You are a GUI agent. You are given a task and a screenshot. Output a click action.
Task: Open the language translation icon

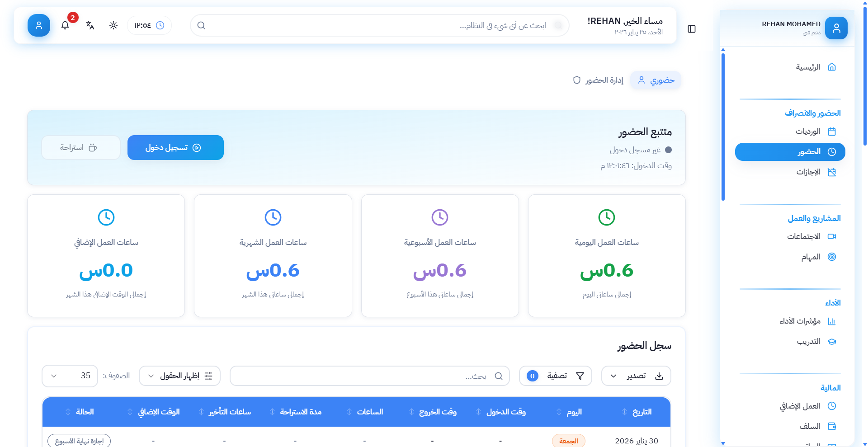pos(90,25)
